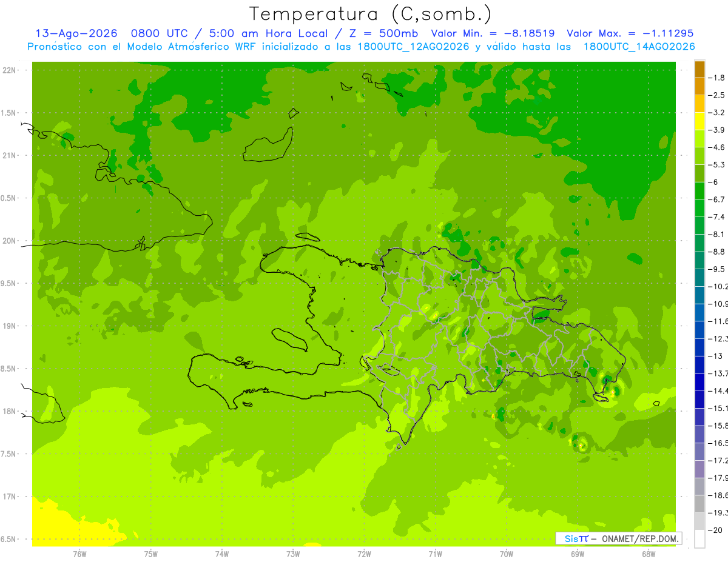
Task: Click the "8.5N" latitude axis label
Action: click(8, 369)
